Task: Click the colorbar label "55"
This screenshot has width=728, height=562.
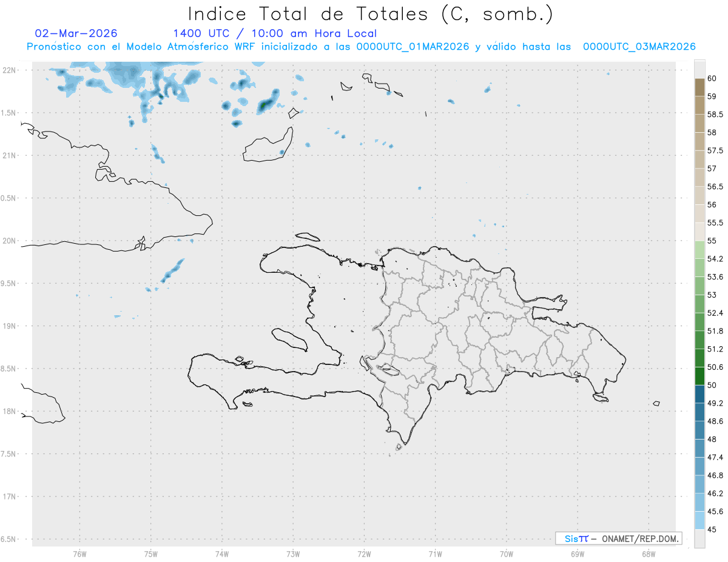Action: pyautogui.click(x=712, y=241)
